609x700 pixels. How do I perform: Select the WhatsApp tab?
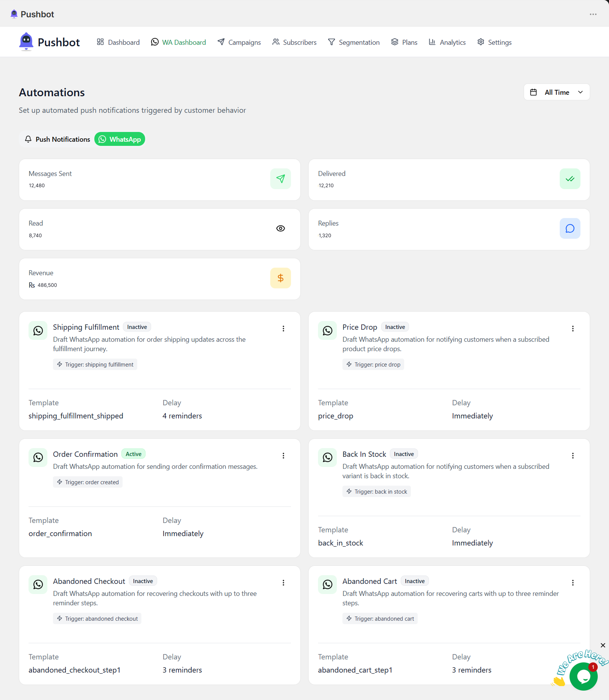click(120, 139)
